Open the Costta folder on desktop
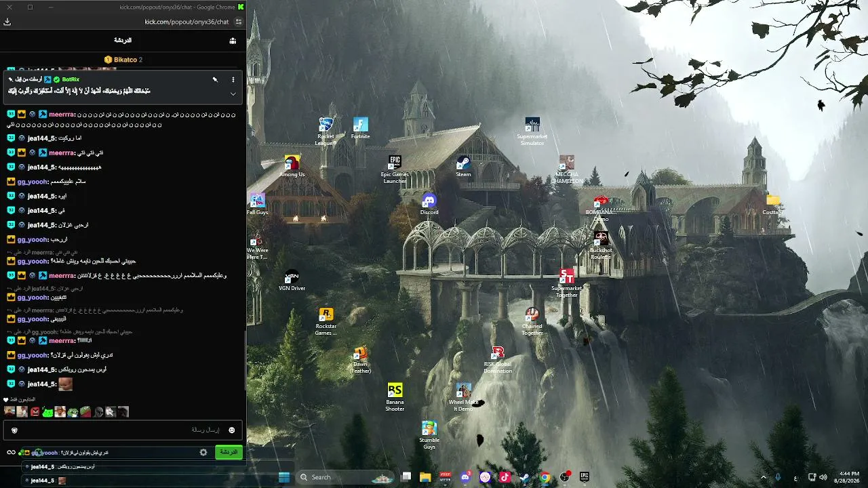 coord(772,204)
